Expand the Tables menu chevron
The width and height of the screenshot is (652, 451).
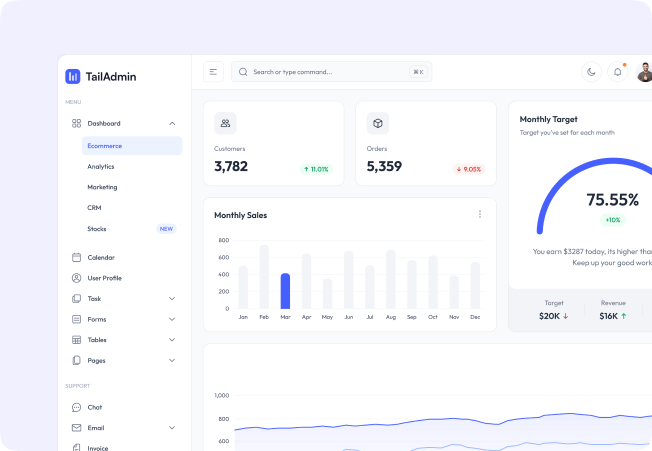pyautogui.click(x=172, y=340)
